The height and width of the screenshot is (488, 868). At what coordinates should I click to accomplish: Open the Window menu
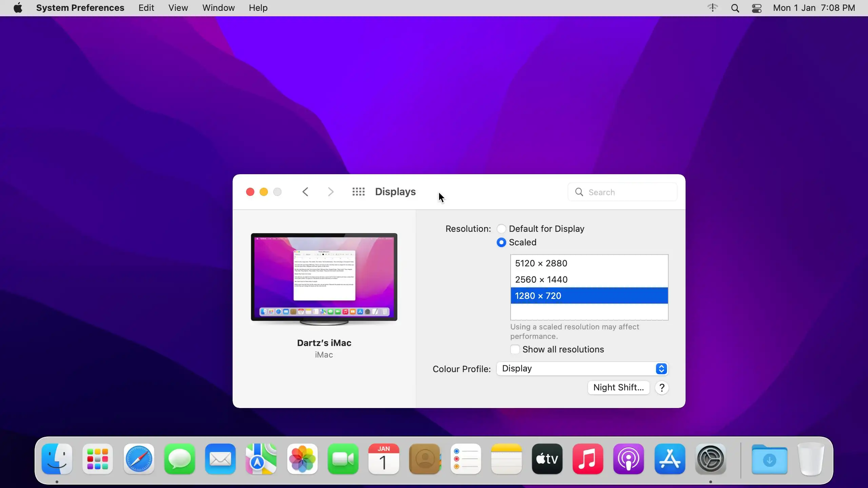click(x=218, y=8)
